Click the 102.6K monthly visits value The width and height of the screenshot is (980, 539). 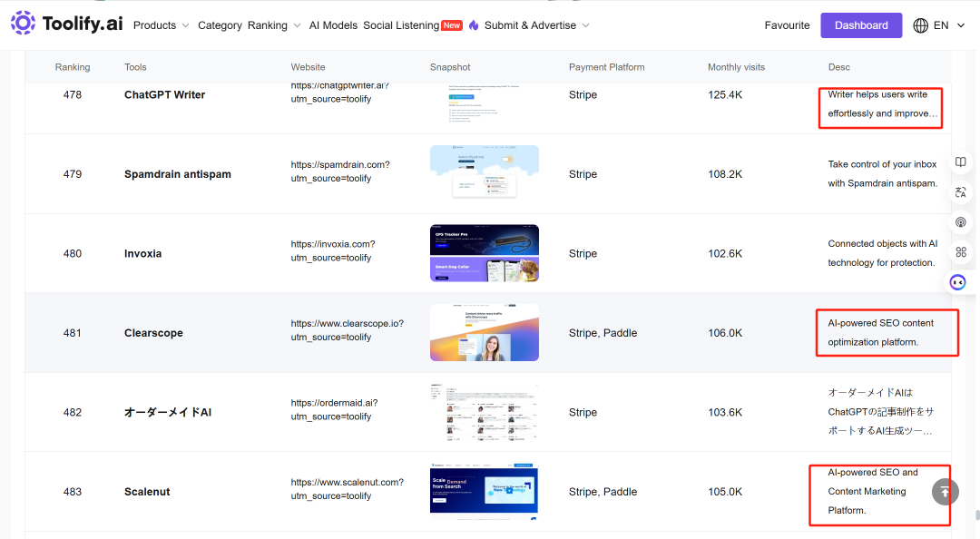pos(725,254)
